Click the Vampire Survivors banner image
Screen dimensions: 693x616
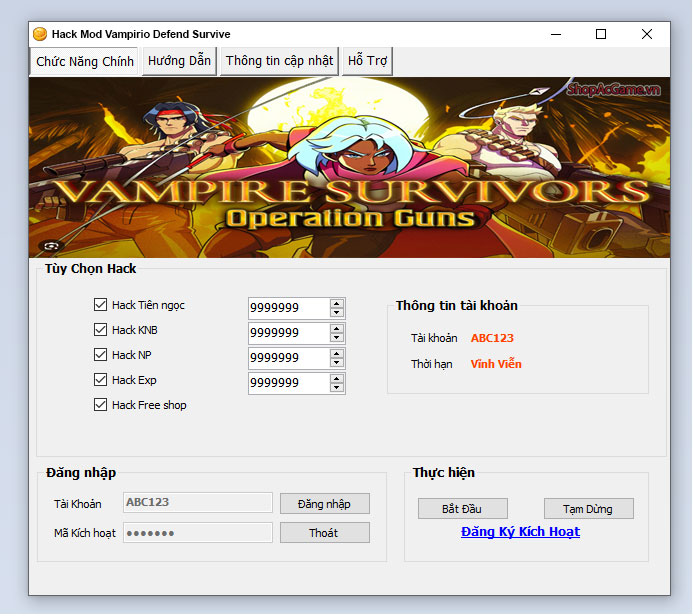(x=349, y=167)
